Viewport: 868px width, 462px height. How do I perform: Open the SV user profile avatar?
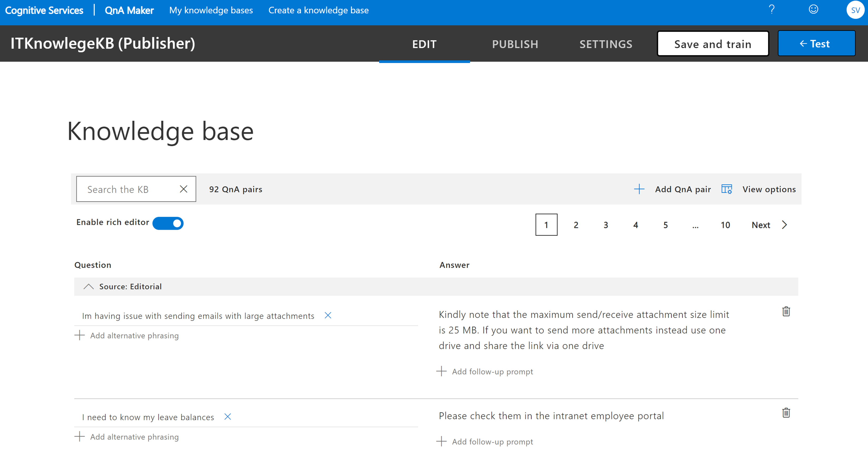855,10
